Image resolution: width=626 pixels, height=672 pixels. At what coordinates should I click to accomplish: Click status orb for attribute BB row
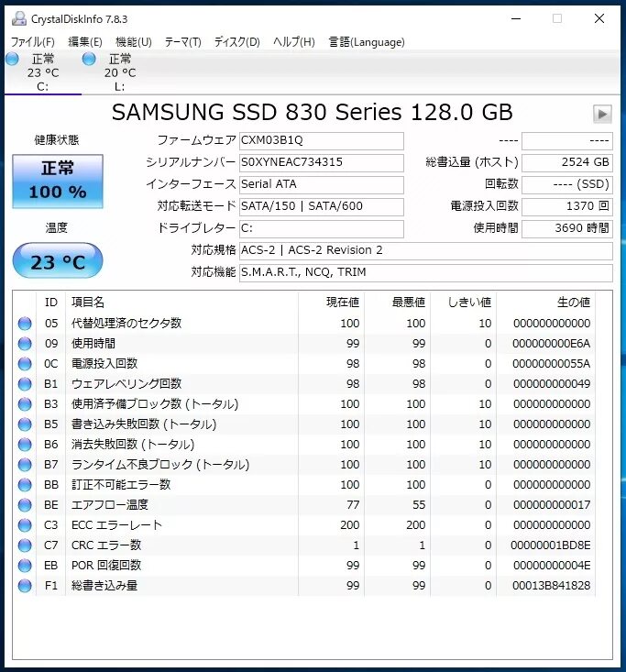click(x=25, y=485)
